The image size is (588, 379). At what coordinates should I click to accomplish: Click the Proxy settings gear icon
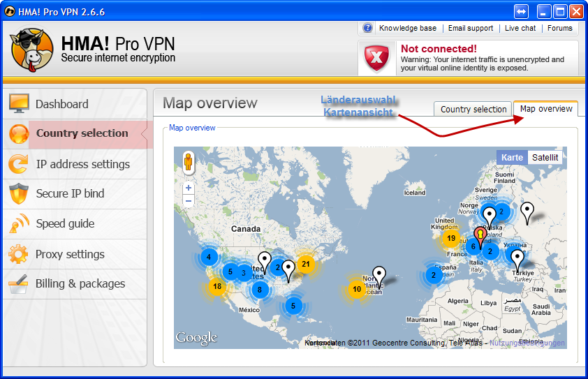18,254
